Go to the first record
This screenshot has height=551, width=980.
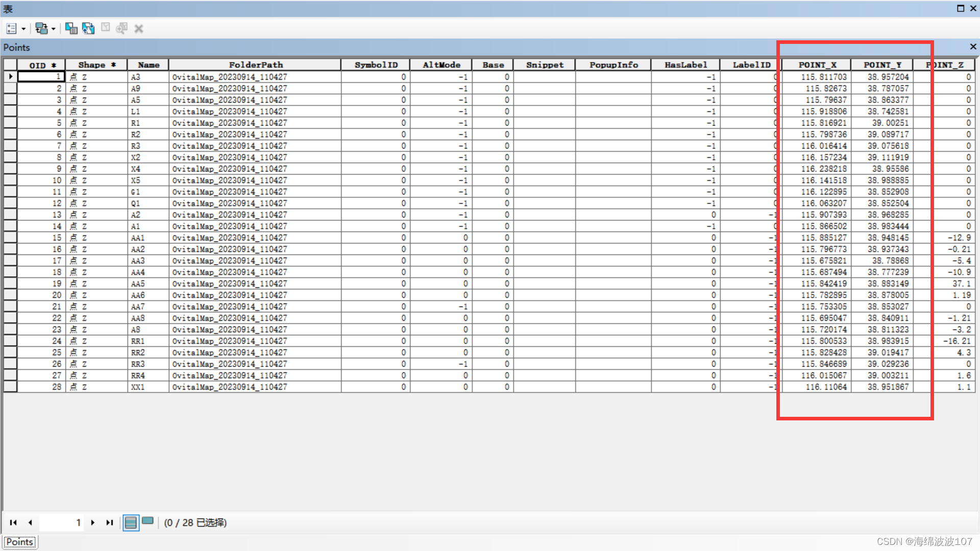(13, 522)
